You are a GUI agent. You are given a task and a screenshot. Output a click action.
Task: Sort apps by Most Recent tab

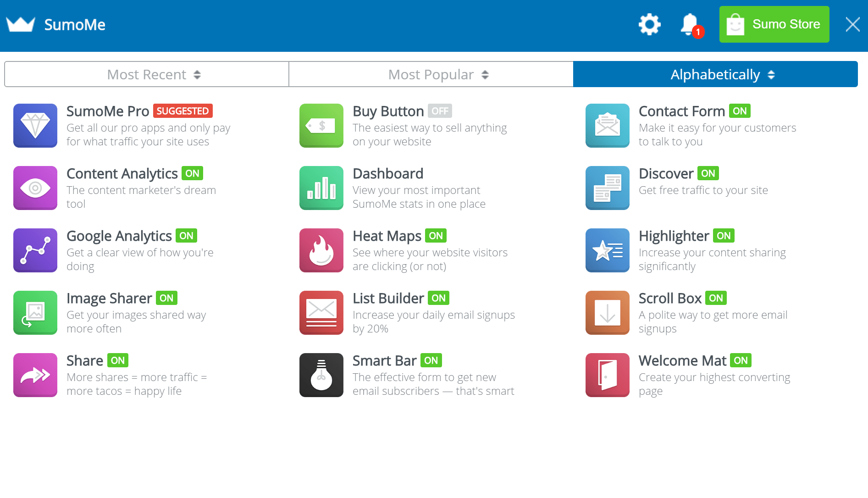147,74
